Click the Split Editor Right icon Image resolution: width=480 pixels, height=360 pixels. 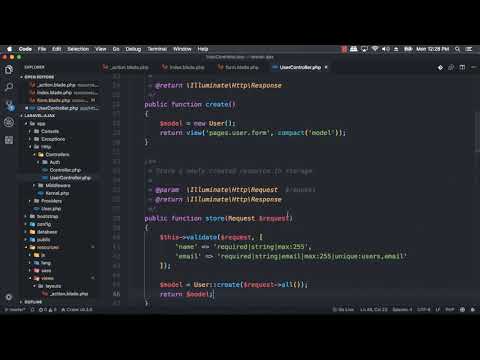point(462,68)
